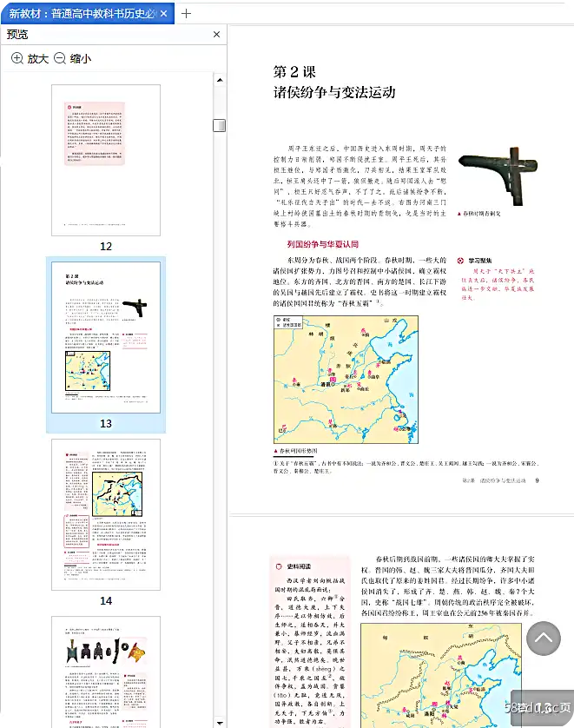
Task: Click page label 14 under thumbnail
Action: pos(106,601)
